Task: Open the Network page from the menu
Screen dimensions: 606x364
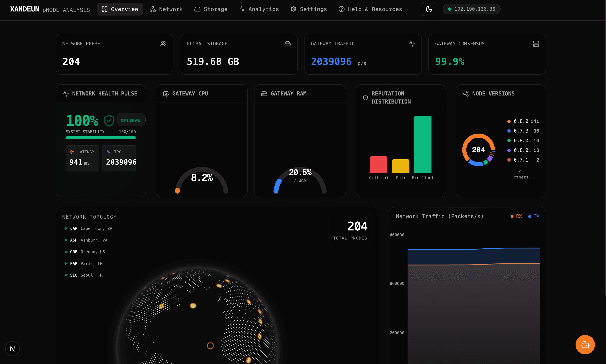Action: [x=166, y=9]
